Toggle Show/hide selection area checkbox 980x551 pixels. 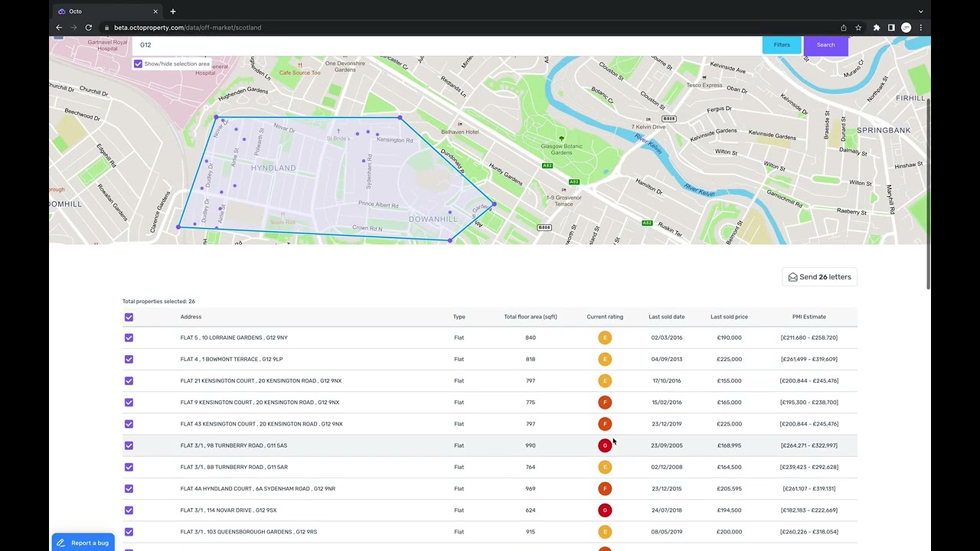pyautogui.click(x=139, y=64)
